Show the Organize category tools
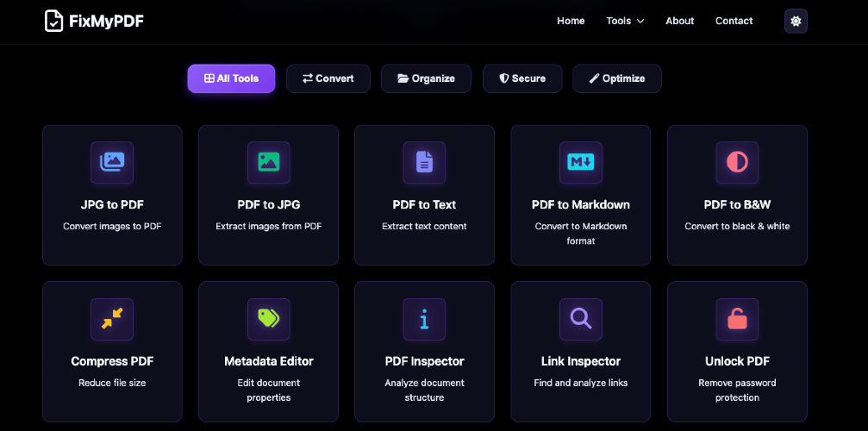 coord(426,78)
